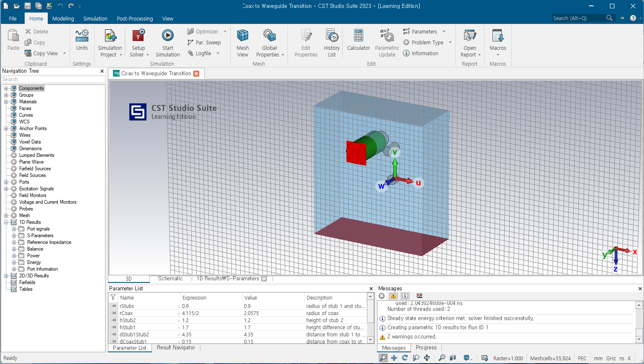
Task: Select the Farfields tree item
Action: coord(27,282)
